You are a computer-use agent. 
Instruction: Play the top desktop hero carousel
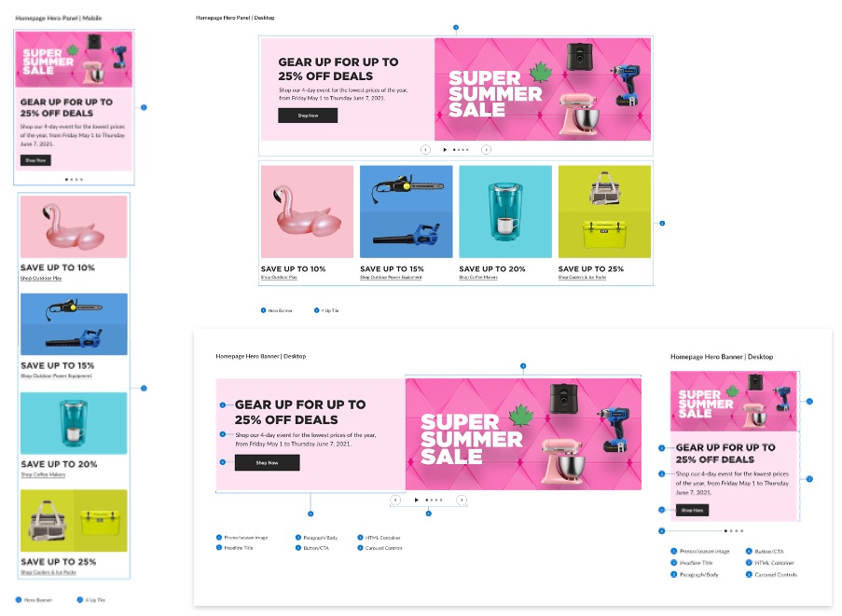pos(445,150)
